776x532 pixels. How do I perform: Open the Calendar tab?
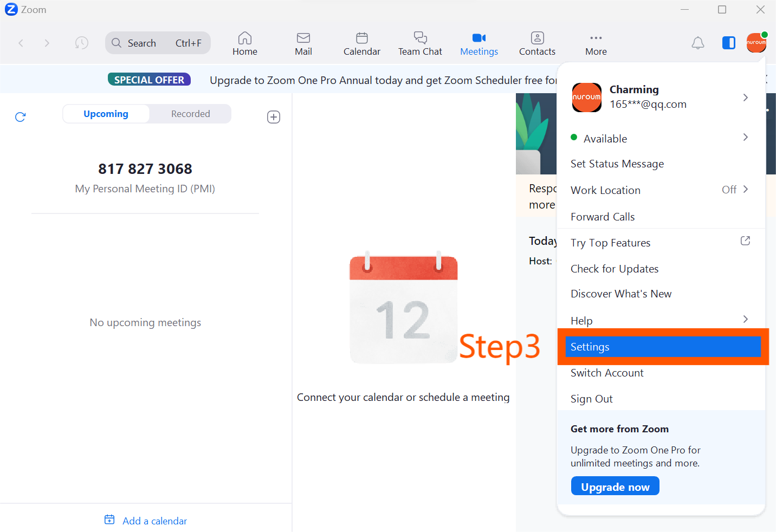[362, 44]
